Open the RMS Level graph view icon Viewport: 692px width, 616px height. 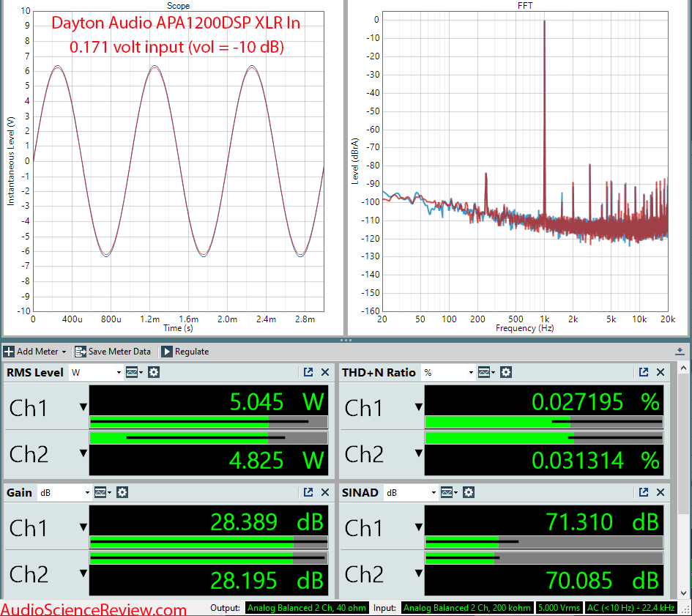134,372
